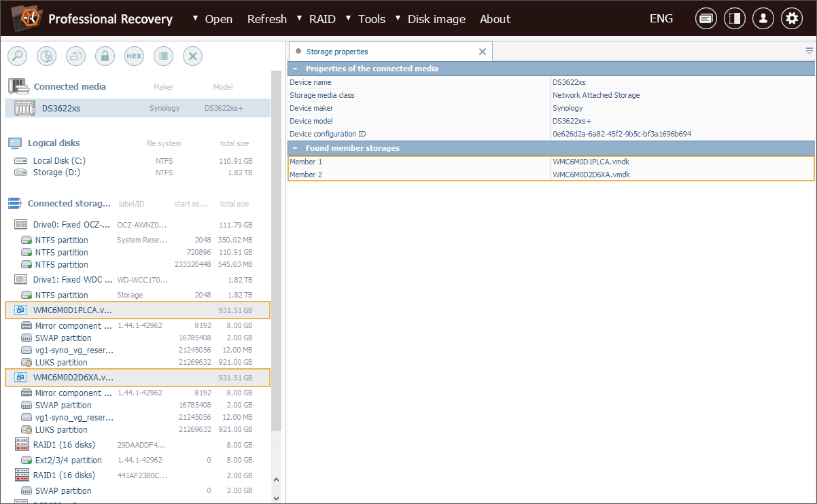The width and height of the screenshot is (817, 504).
Task: Click the padlock decrypt icon in the toolbar
Action: pos(105,56)
